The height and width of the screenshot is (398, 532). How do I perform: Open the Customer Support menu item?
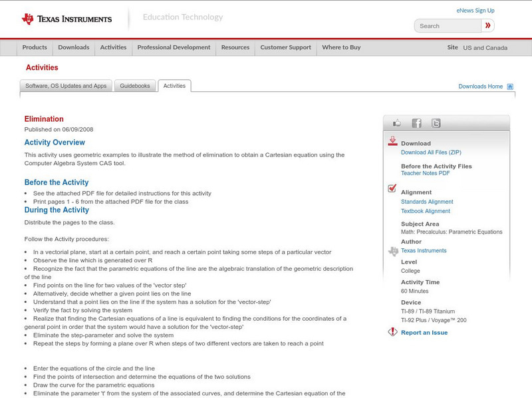click(x=285, y=48)
